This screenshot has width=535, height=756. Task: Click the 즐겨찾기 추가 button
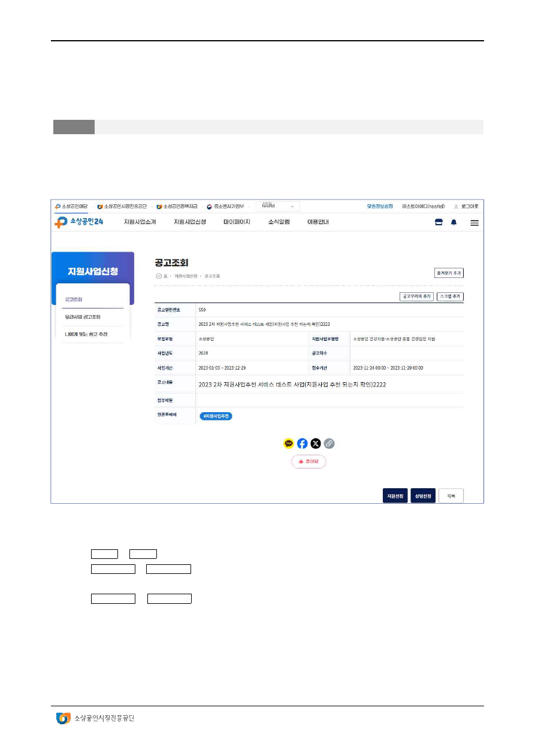tap(449, 273)
